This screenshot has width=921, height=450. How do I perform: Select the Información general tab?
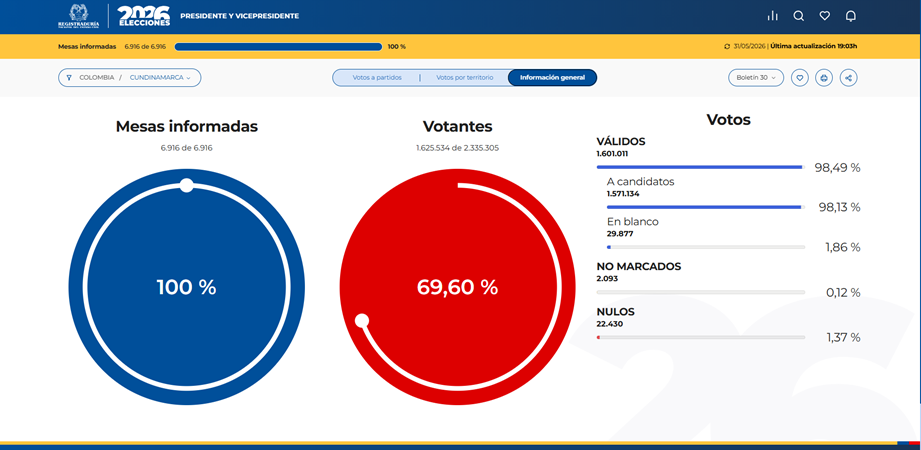(x=552, y=78)
